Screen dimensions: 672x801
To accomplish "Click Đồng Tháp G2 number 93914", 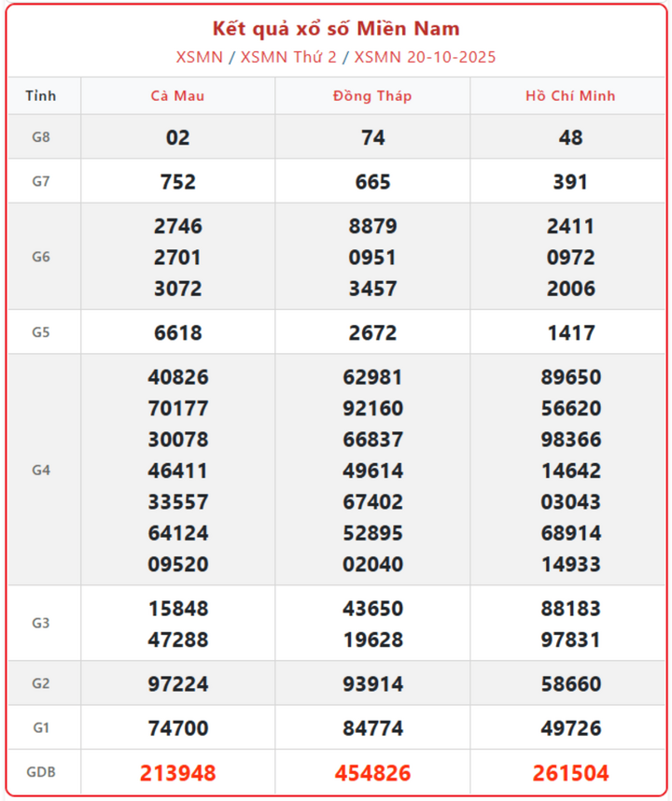I will coord(372,684).
